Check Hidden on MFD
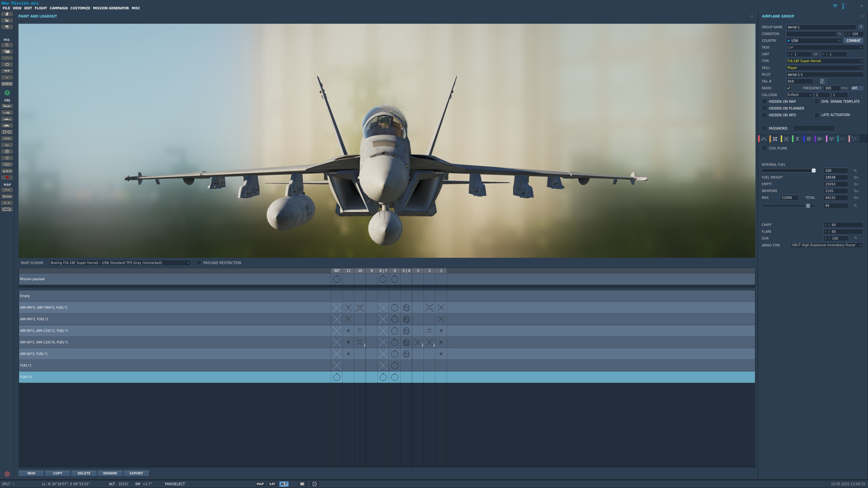Viewport: 868px width, 488px height. coord(764,115)
